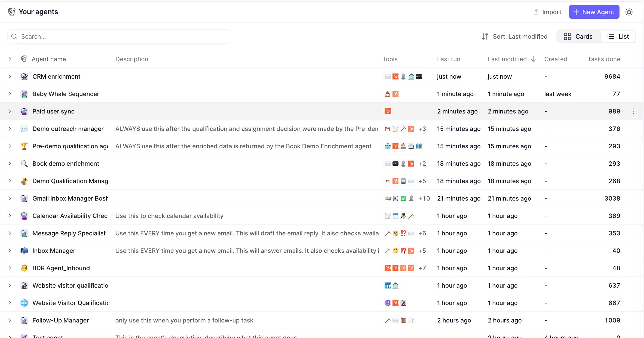644x338 pixels.
Task: Expand the CRM enrichment row
Action: [x=10, y=76]
